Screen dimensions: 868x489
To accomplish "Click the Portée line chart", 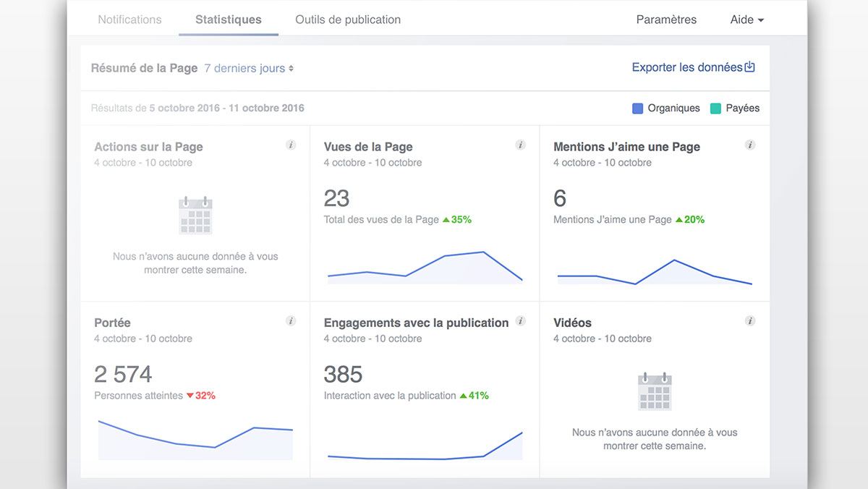I will click(195, 439).
